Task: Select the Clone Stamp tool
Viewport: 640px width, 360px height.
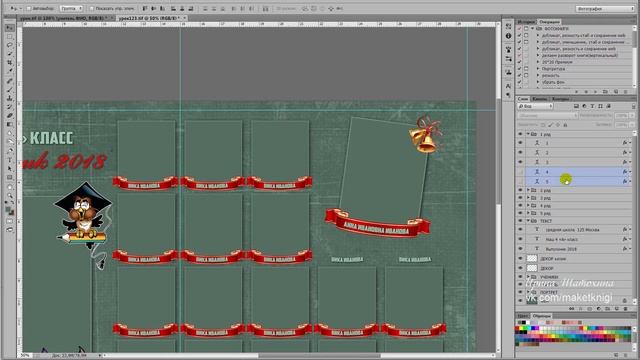Action: [x=9, y=98]
